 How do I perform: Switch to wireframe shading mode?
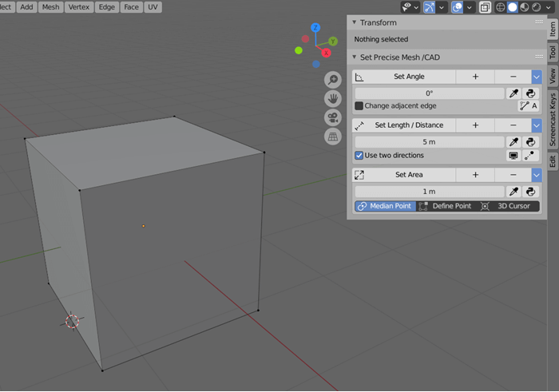(501, 7)
